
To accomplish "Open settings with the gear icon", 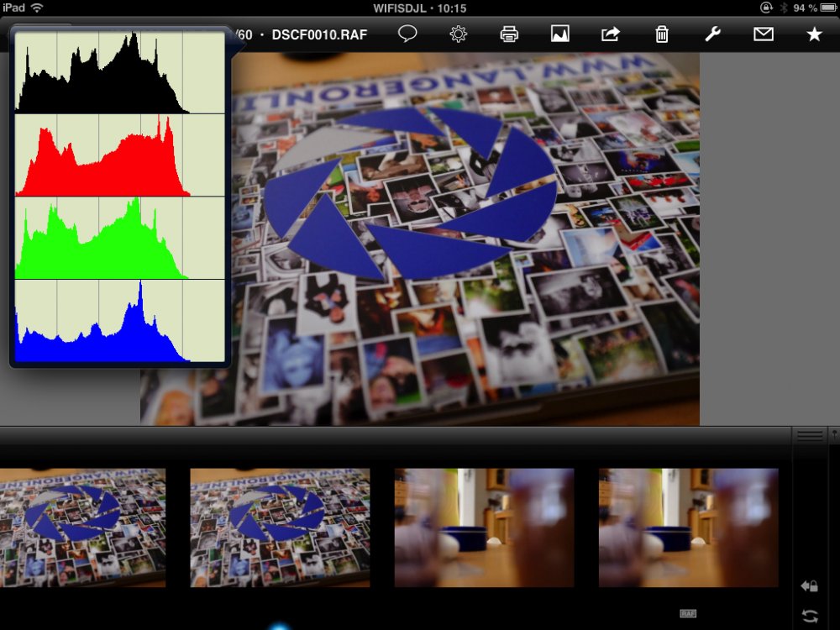I will click(x=458, y=34).
